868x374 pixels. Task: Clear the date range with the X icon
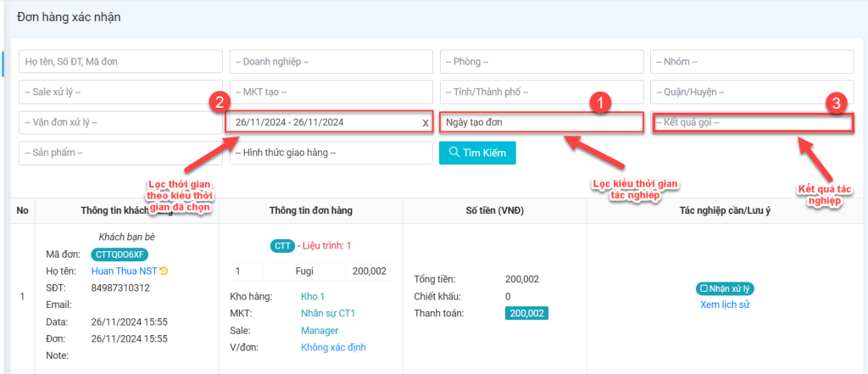coord(426,123)
